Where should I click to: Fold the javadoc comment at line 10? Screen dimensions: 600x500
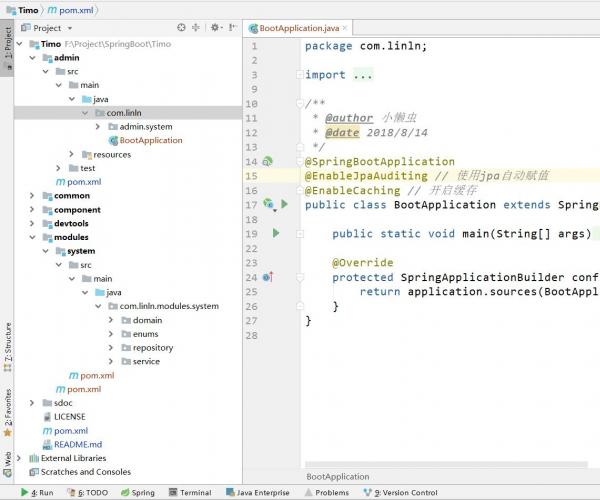tap(300, 103)
